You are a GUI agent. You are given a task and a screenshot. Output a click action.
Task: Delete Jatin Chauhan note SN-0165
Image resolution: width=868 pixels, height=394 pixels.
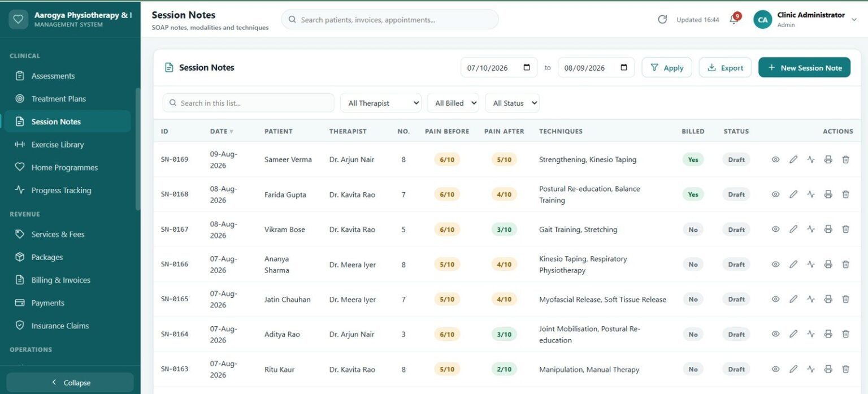tap(845, 300)
